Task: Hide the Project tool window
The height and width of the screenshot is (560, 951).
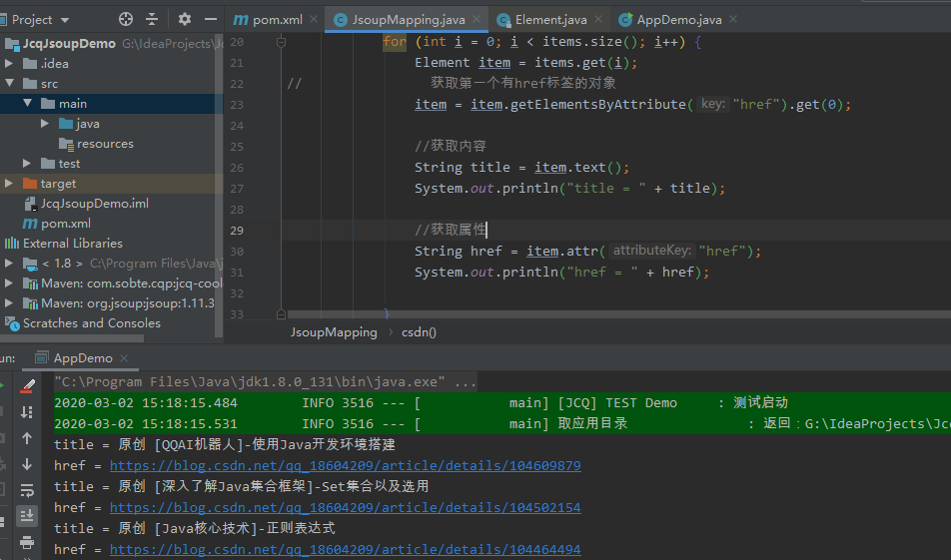Action: click(x=211, y=19)
